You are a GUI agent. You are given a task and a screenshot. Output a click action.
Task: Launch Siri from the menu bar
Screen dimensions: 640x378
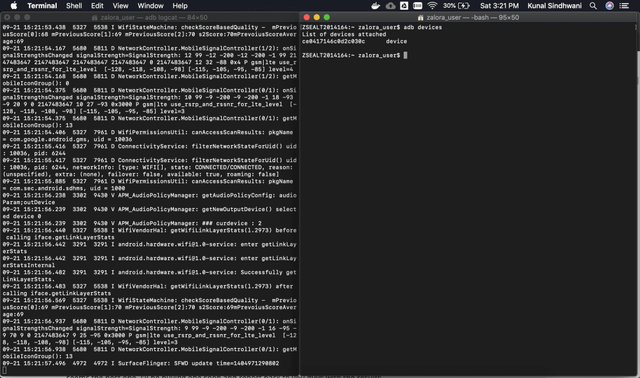coord(609,6)
